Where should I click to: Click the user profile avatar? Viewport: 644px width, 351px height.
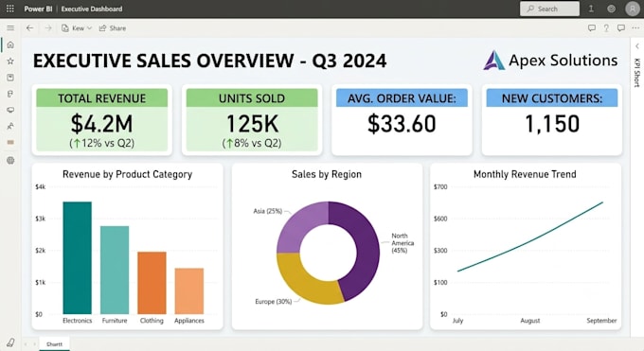click(x=632, y=9)
